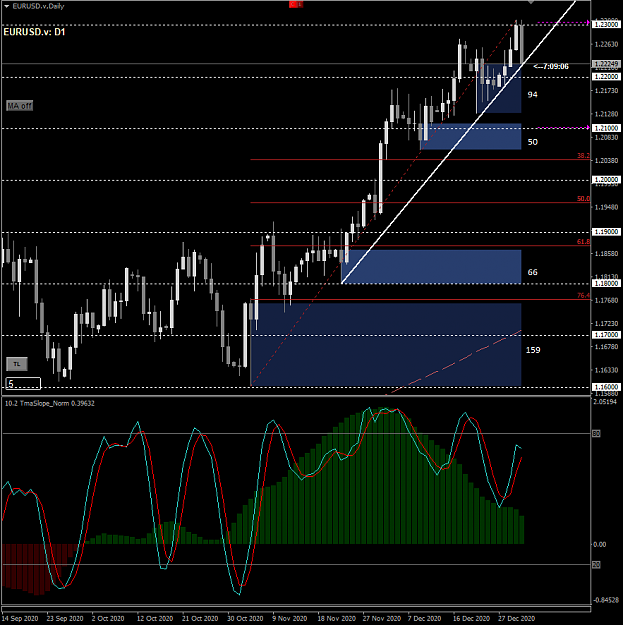623x625 pixels.
Task: Click the indicator level 20 label
Action: [x=596, y=565]
